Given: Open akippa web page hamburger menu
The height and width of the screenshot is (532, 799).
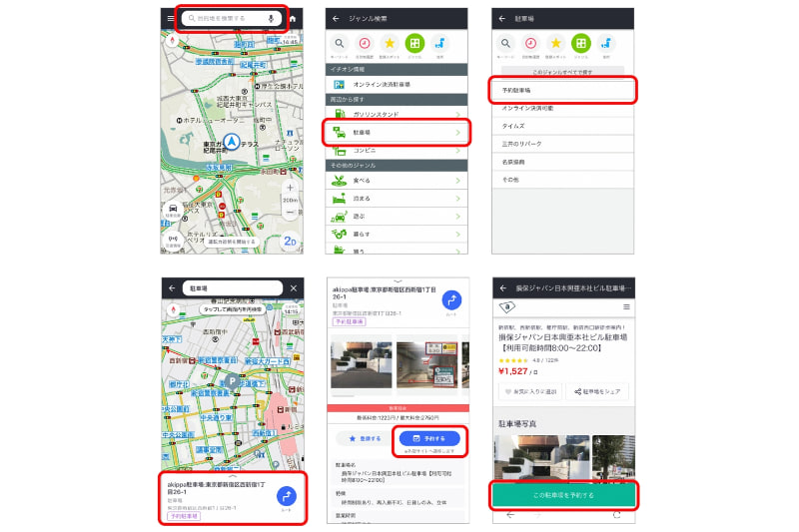Looking at the screenshot, I should [x=626, y=307].
